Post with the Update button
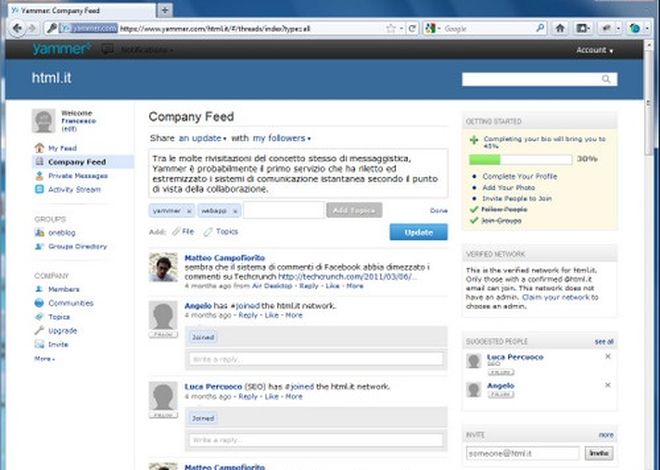 pyautogui.click(x=418, y=232)
